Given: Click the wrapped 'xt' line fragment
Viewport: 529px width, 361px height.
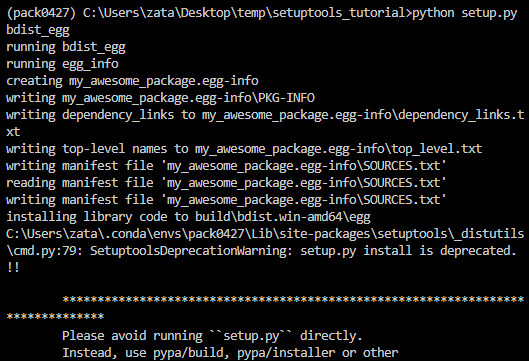Looking at the screenshot, I should coord(13,132).
